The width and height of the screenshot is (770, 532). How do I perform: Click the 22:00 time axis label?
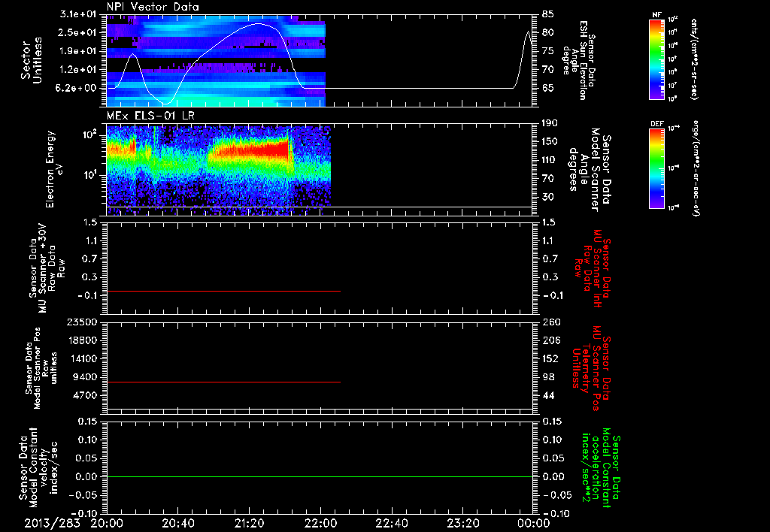(x=320, y=523)
